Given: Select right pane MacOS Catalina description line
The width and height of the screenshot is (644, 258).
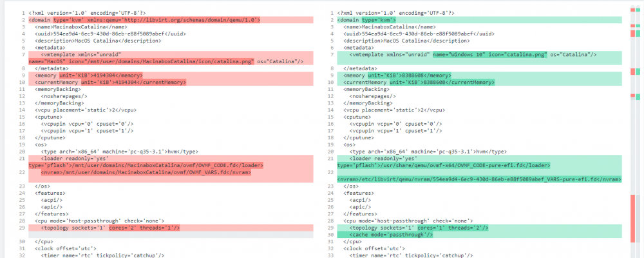Looking at the screenshot, I should point(406,41).
